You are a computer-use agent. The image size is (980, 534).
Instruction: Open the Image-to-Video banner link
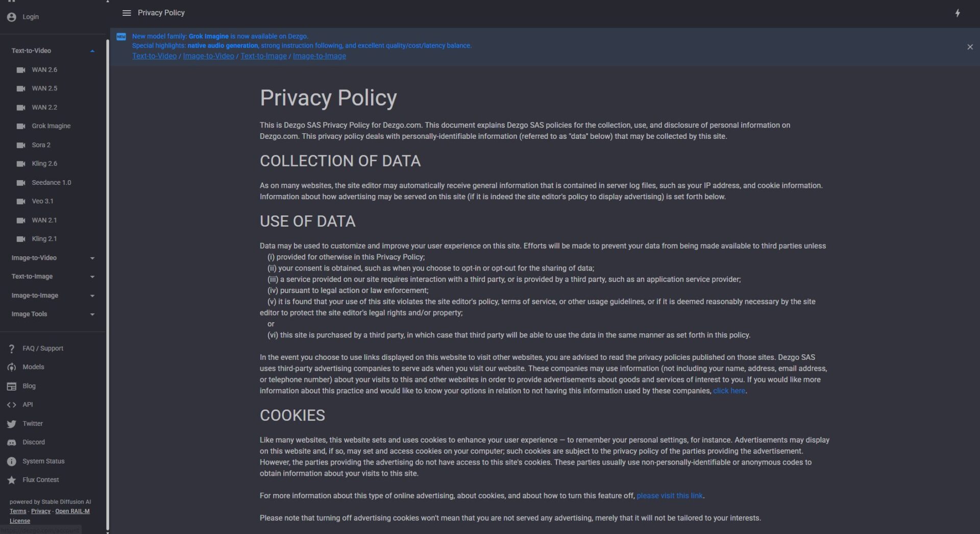pyautogui.click(x=208, y=56)
